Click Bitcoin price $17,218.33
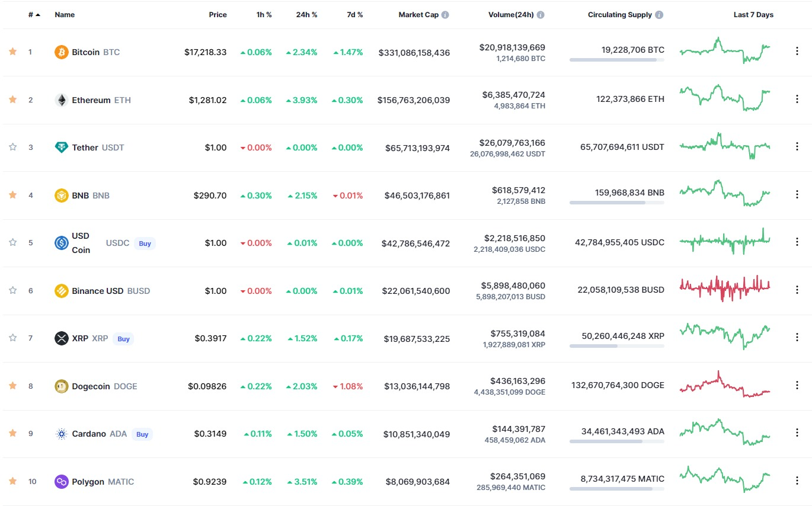 tap(205, 52)
